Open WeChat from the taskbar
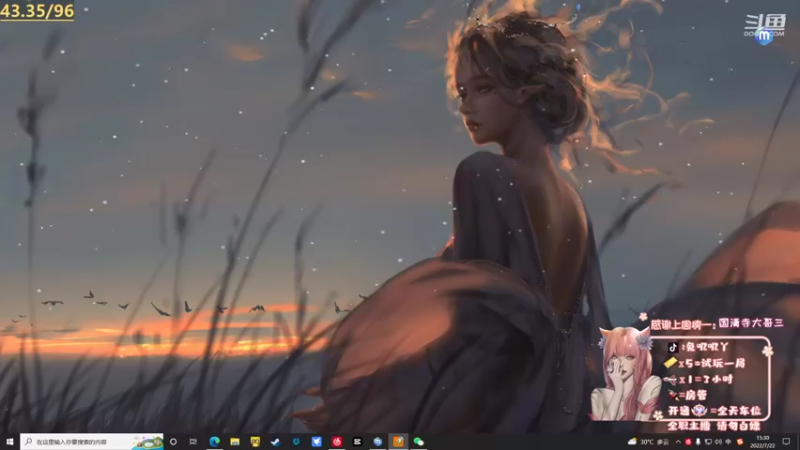 418,442
